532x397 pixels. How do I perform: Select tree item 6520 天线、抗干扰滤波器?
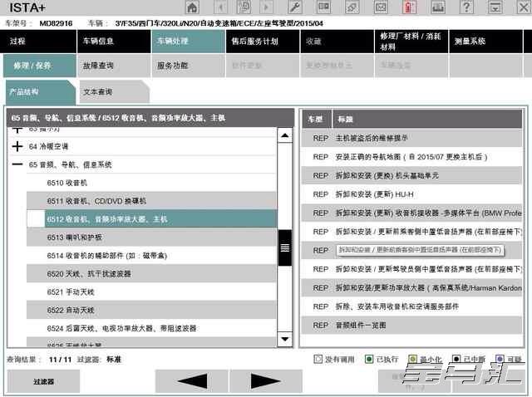tap(151, 273)
